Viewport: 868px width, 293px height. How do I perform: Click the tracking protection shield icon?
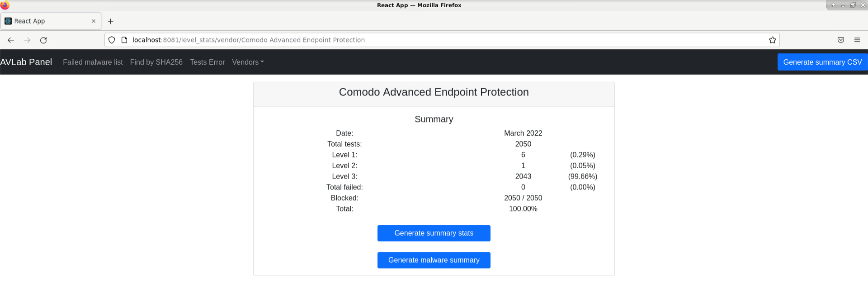click(x=112, y=40)
